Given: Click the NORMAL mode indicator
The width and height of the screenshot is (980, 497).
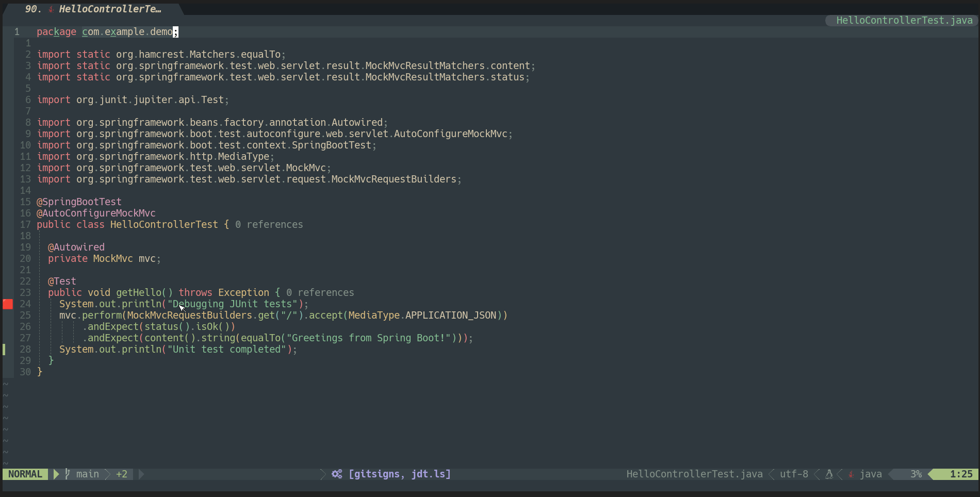Looking at the screenshot, I should (x=25, y=474).
